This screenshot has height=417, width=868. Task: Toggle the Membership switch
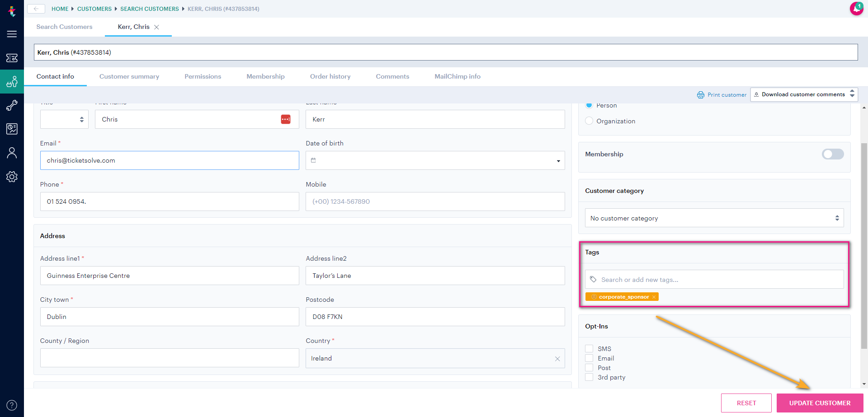(833, 154)
